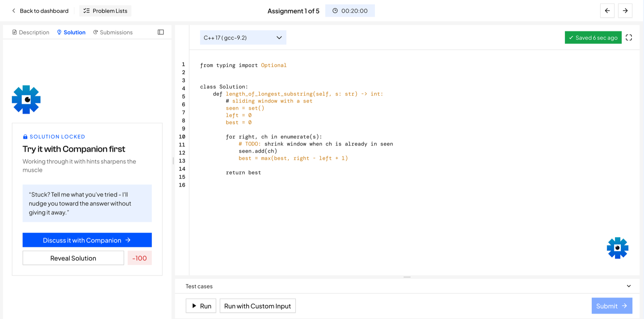Submit the solution

612,306
